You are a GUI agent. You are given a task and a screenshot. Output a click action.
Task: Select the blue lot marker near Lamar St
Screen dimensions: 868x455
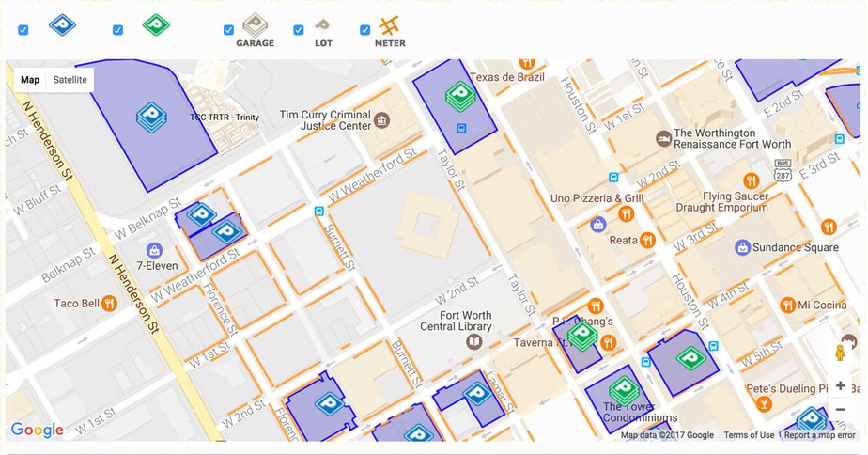click(x=477, y=394)
